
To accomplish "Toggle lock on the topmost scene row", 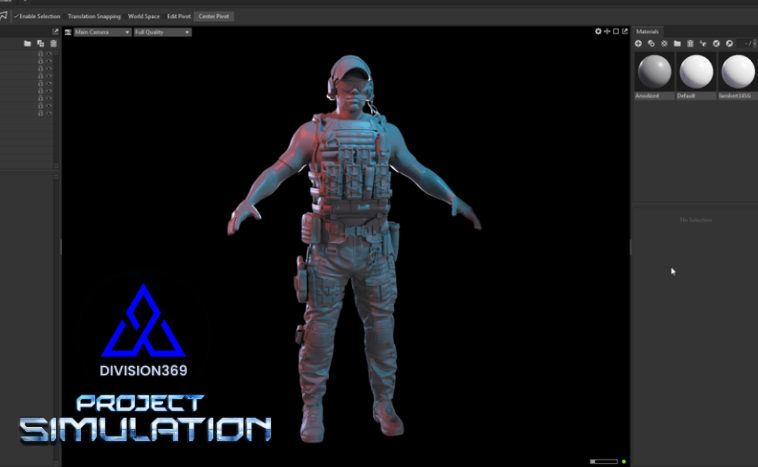I will [41, 54].
